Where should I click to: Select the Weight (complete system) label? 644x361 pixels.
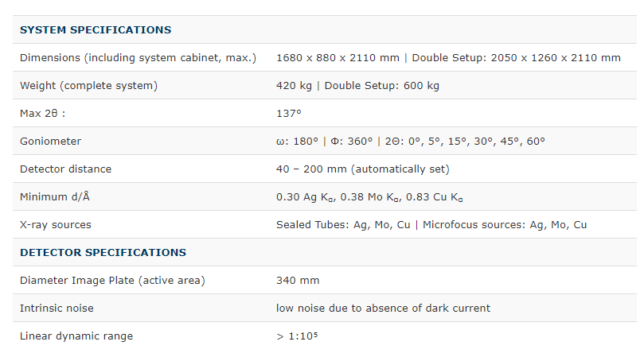(x=88, y=86)
